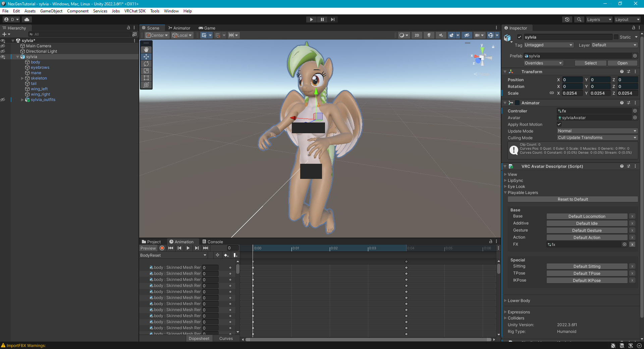Click the Preview button in Animation
Image resolution: width=644 pixels, height=349 pixels.
point(148,248)
